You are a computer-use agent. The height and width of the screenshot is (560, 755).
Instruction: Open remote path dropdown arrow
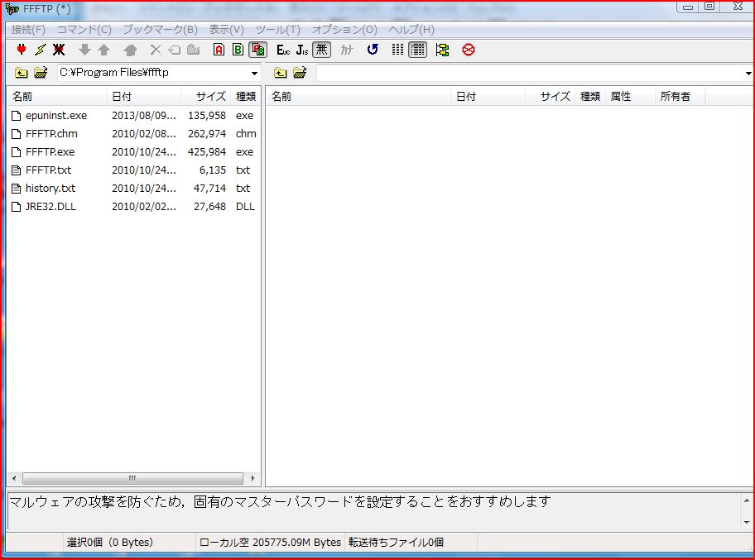click(748, 73)
